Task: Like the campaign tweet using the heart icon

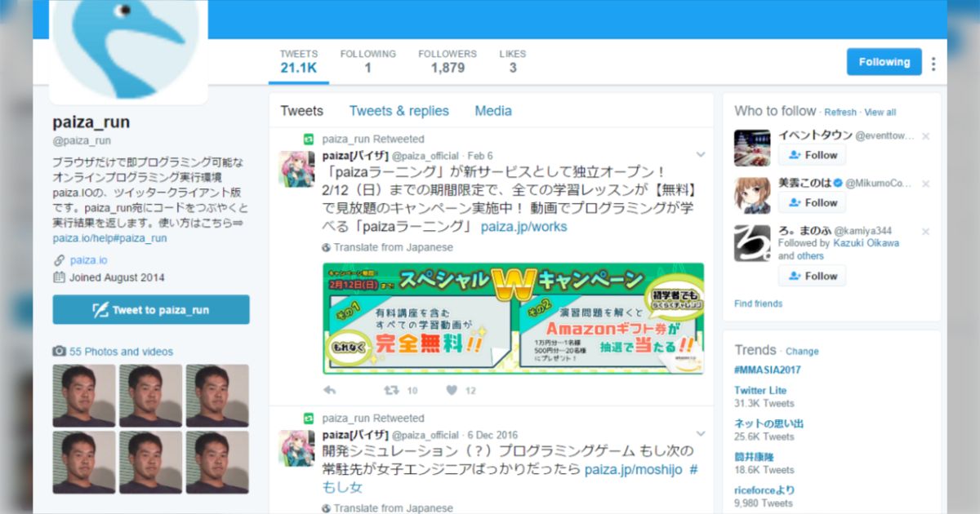Action: point(453,391)
